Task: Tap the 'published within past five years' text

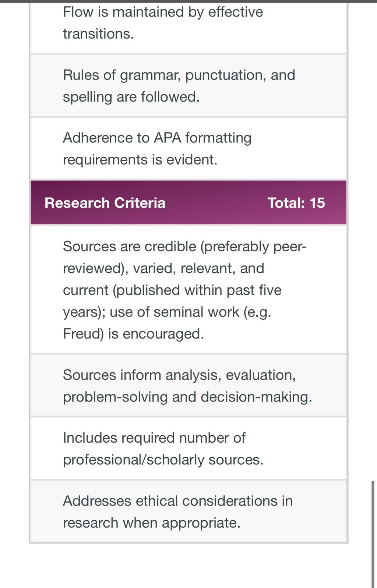Action: (x=172, y=301)
